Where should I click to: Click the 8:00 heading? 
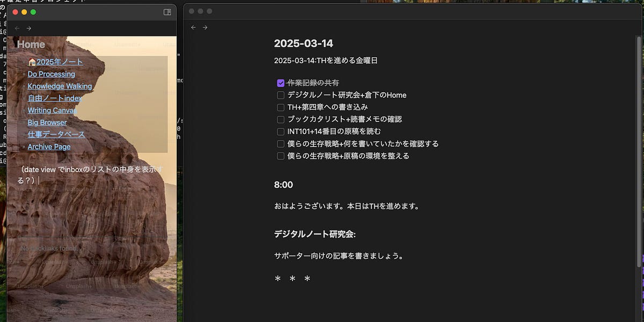[x=283, y=185]
